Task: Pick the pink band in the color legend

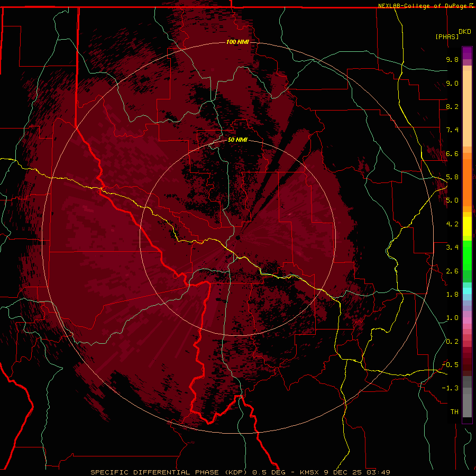Action: tap(467, 321)
